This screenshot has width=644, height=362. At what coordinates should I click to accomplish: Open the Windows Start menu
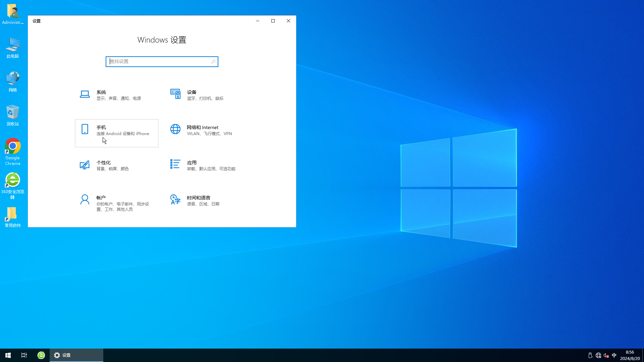pos(8,355)
